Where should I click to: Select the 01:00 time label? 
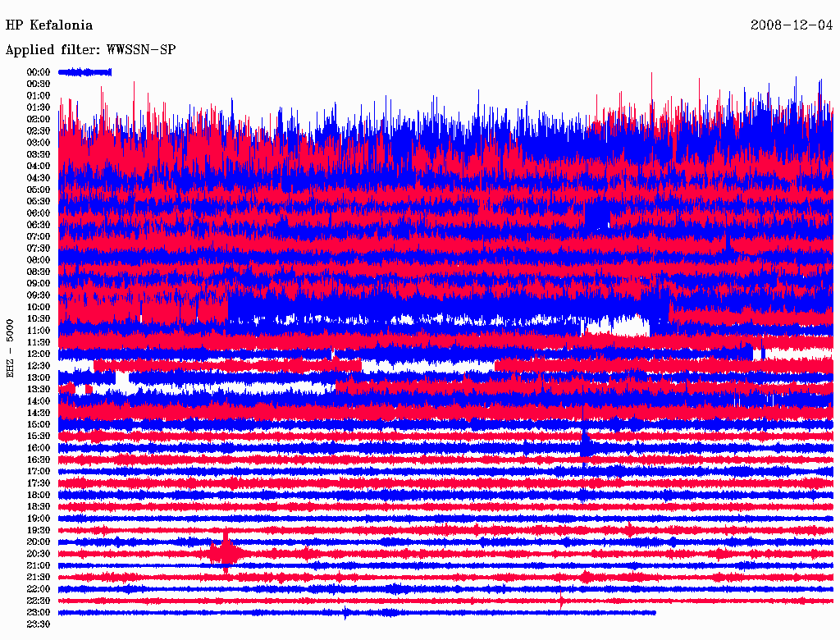39,96
